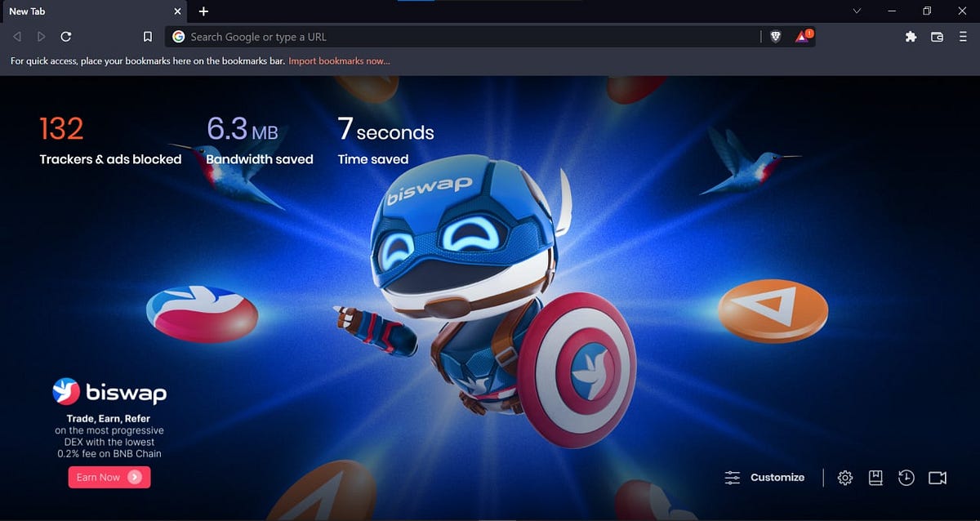Open a new tab with plus button
The height and width of the screenshot is (521, 980).
[204, 11]
